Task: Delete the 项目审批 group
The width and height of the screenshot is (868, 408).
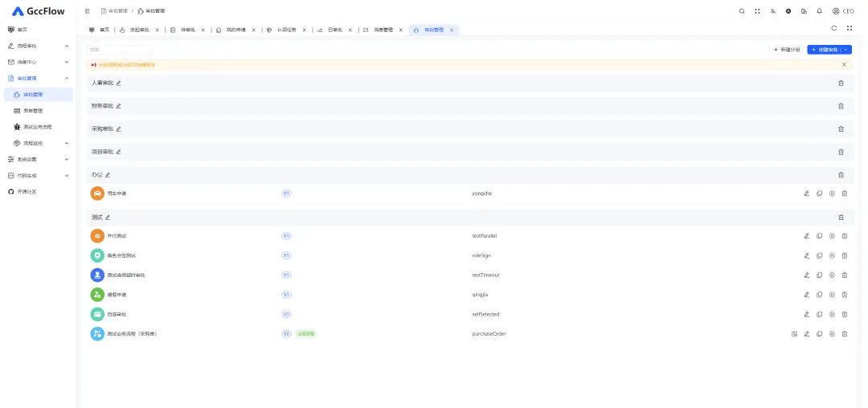Action: 841,152
